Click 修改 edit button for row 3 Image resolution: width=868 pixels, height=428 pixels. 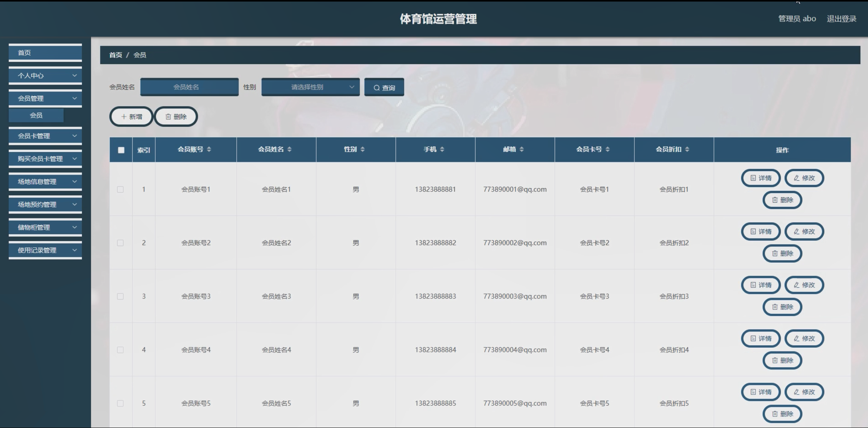click(804, 285)
